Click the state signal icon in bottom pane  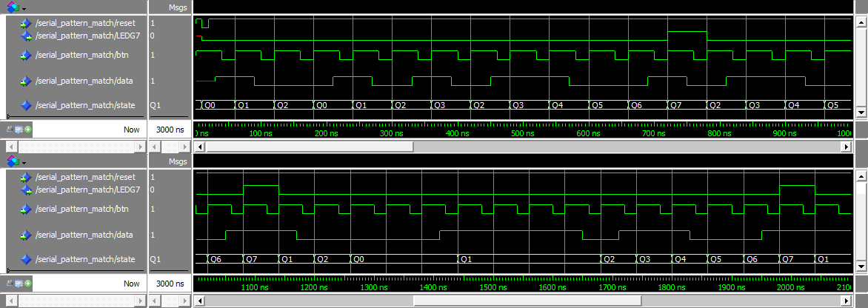27,260
